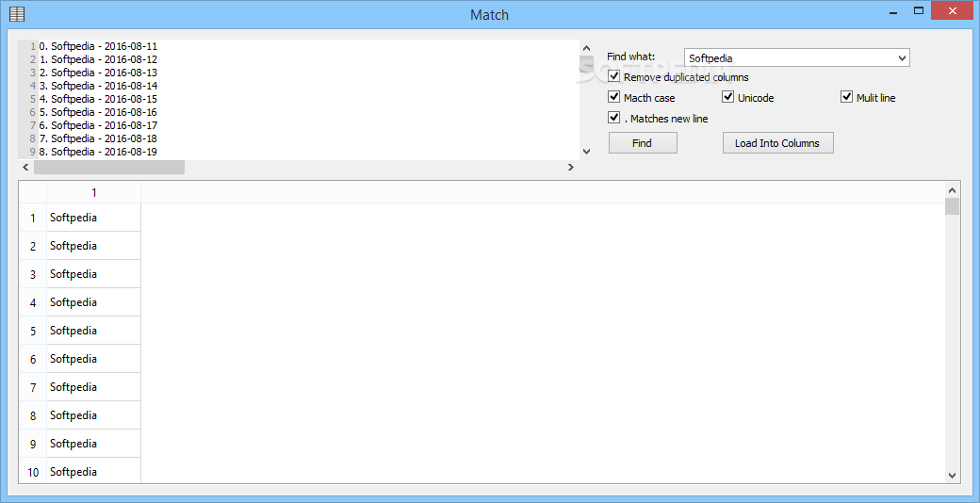Click line '8. Softpedia - 2016-08-19'
Screen dimensions: 980x503
pyautogui.click(x=98, y=152)
